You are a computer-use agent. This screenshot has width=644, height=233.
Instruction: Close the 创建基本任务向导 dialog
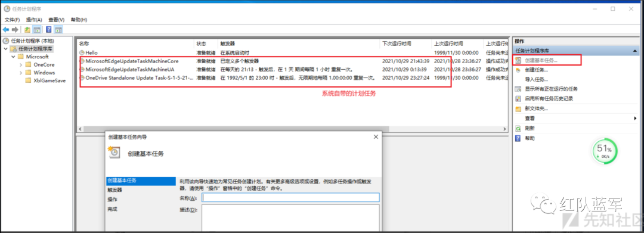376,137
